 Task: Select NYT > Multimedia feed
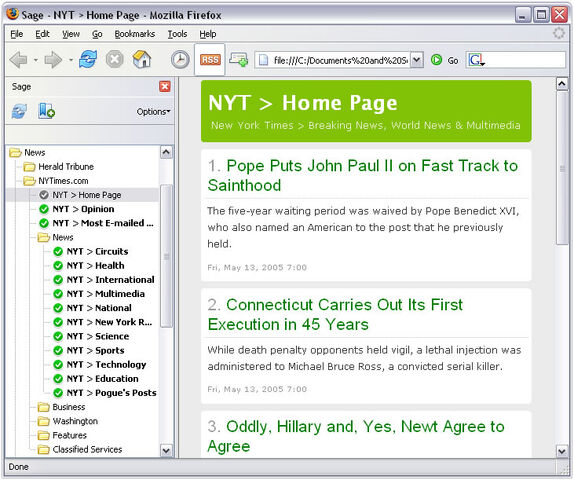(106, 294)
